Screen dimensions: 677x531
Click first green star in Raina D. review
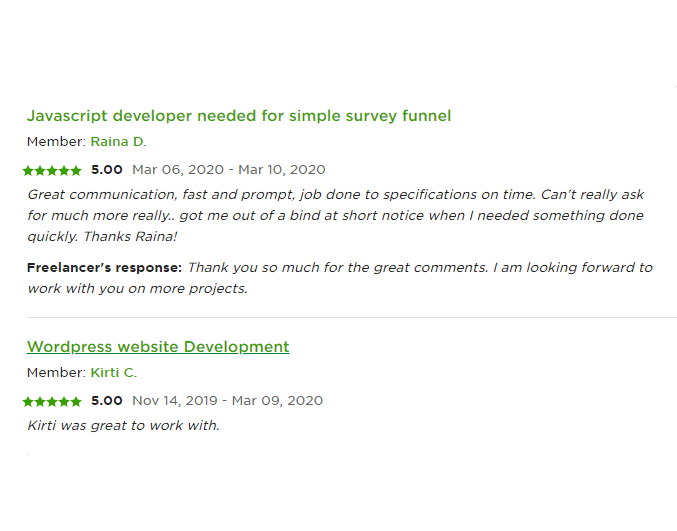(28, 171)
